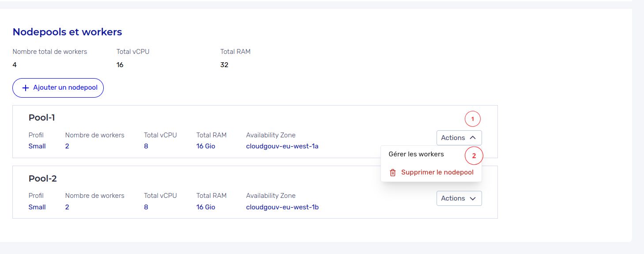This screenshot has height=254, width=644.
Task: Choose Supprimer le nodepool menu entry
Action: click(x=437, y=172)
